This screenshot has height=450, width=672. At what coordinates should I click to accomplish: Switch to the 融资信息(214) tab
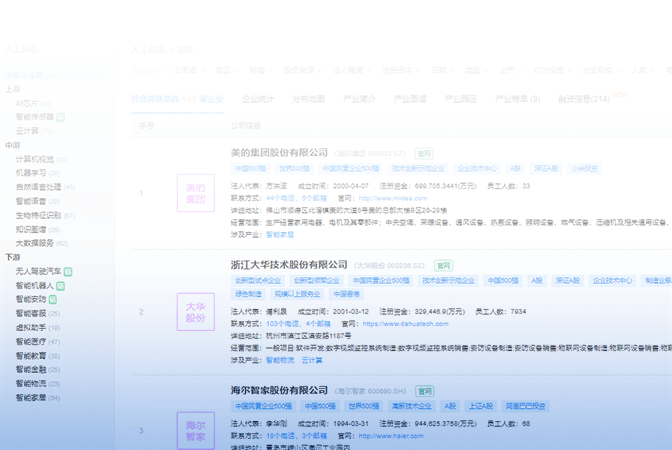pyautogui.click(x=583, y=100)
